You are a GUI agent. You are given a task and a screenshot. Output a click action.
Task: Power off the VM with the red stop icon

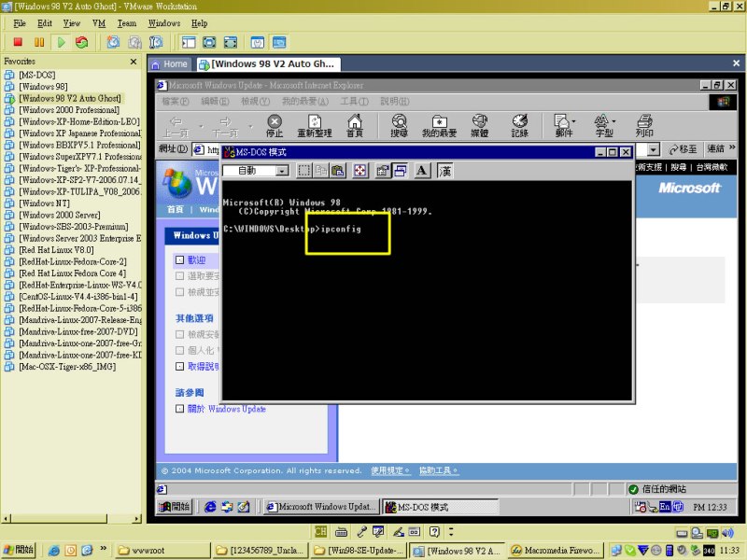[x=18, y=42]
